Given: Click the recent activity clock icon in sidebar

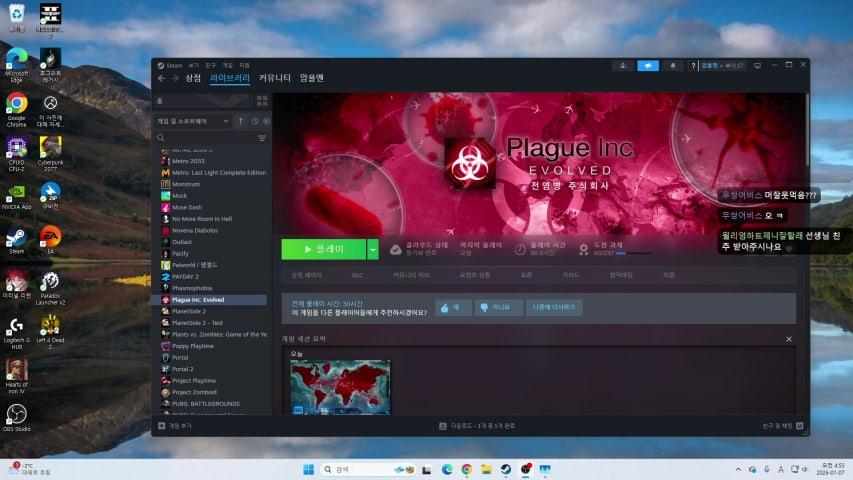Looking at the screenshot, I should coord(254,121).
